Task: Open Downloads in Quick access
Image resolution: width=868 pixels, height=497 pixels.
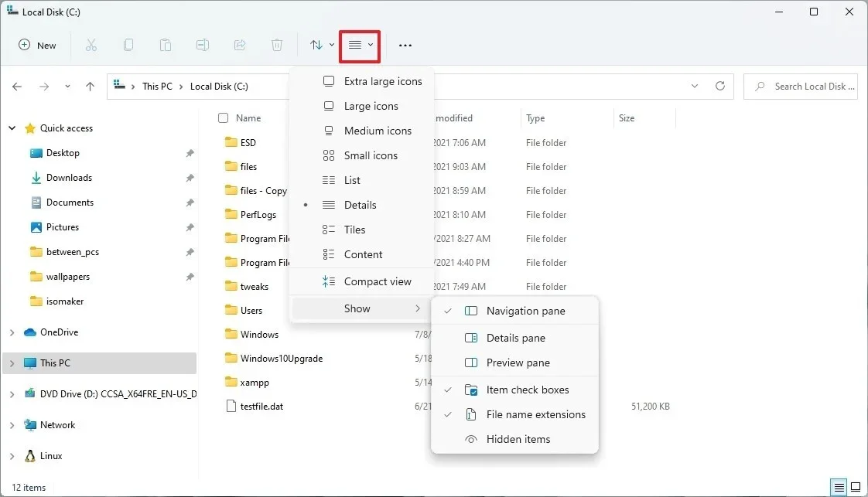Action: click(61, 178)
